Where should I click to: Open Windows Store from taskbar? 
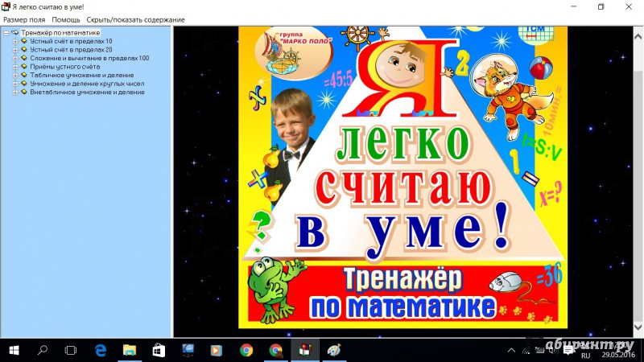[159, 350]
